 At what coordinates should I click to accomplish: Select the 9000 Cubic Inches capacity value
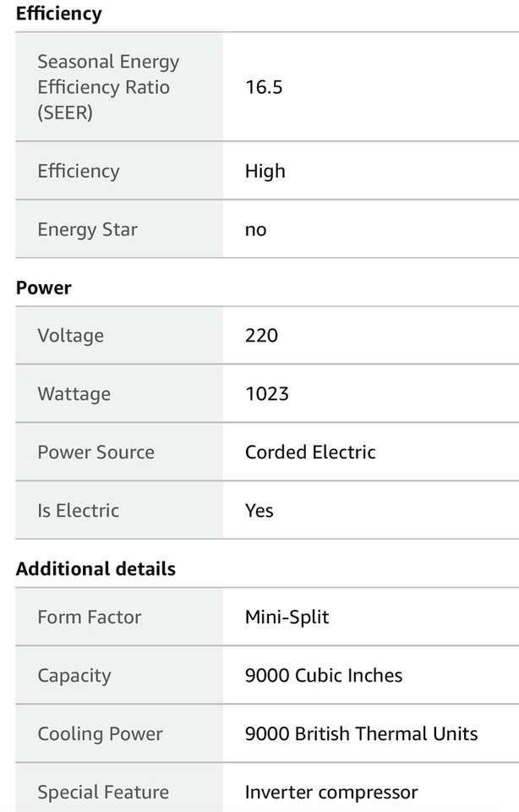(324, 675)
